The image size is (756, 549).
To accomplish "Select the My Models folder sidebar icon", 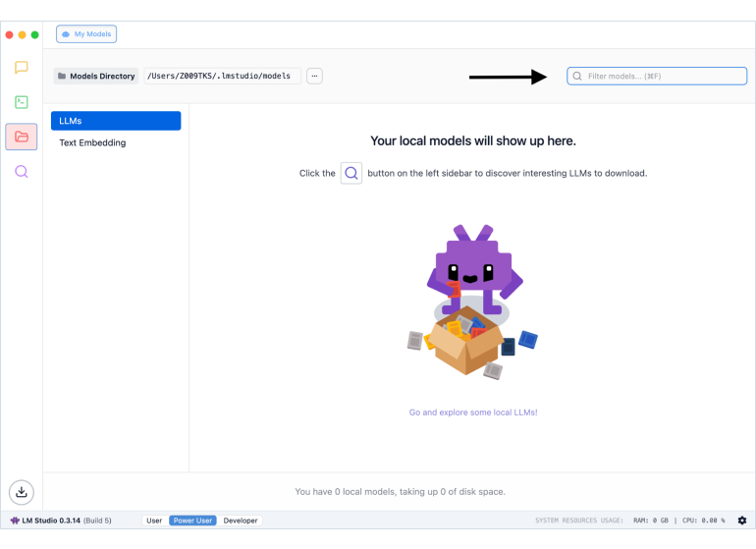I will pyautogui.click(x=21, y=137).
